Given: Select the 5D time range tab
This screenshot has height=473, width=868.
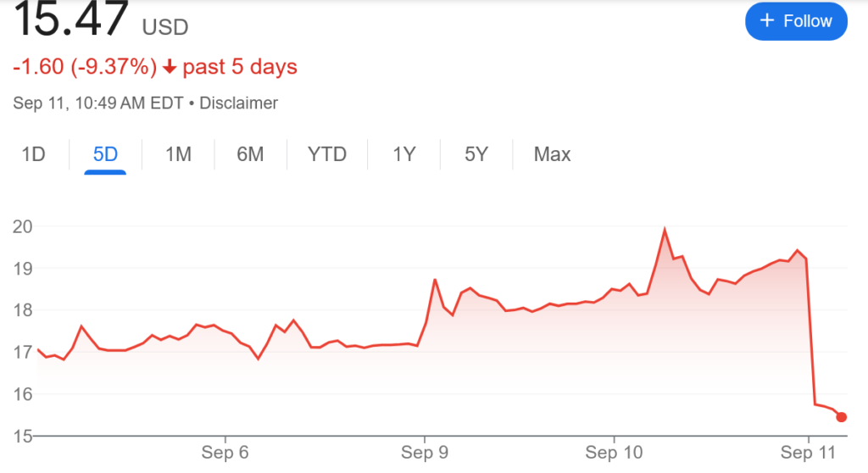Looking at the screenshot, I should pyautogui.click(x=105, y=154).
